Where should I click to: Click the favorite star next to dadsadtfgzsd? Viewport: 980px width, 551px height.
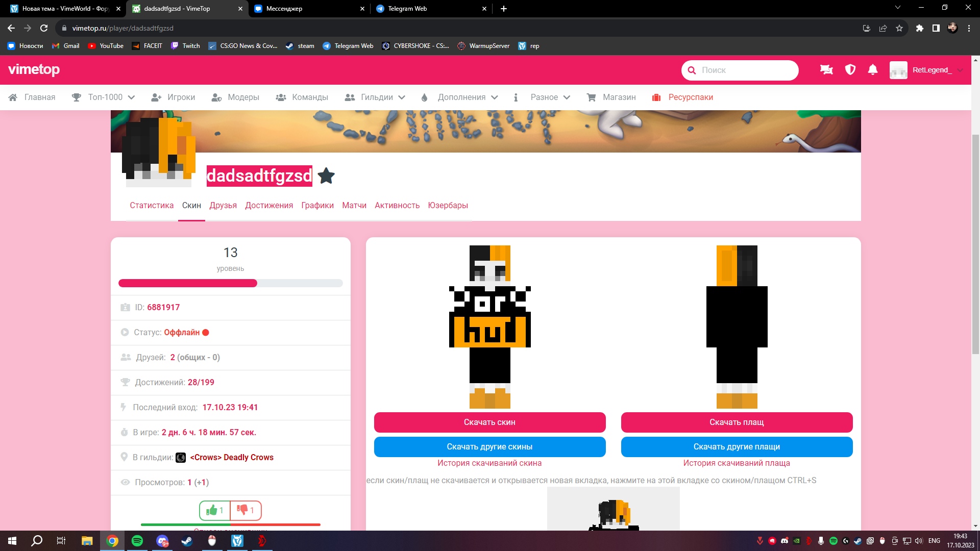tap(326, 176)
